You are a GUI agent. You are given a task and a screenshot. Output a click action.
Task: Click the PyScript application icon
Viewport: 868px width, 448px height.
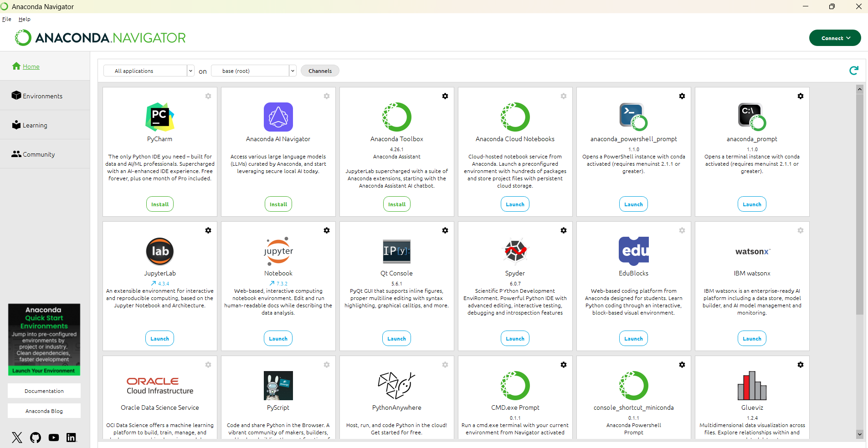(x=278, y=386)
